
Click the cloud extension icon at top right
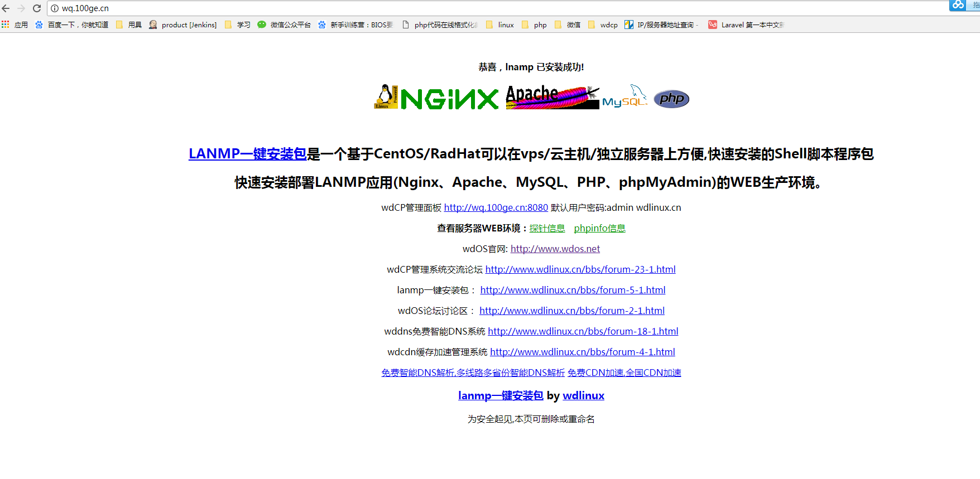[958, 5]
